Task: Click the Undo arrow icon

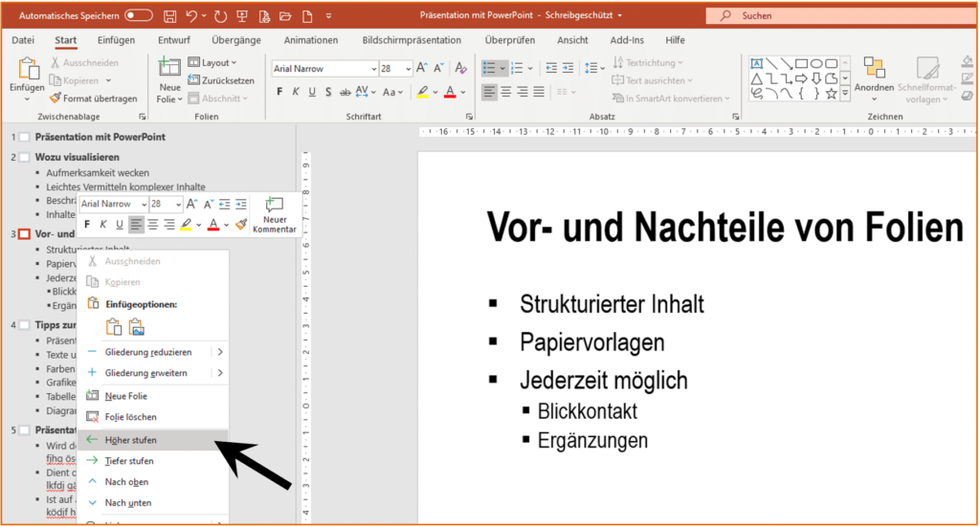Action: 191,15
